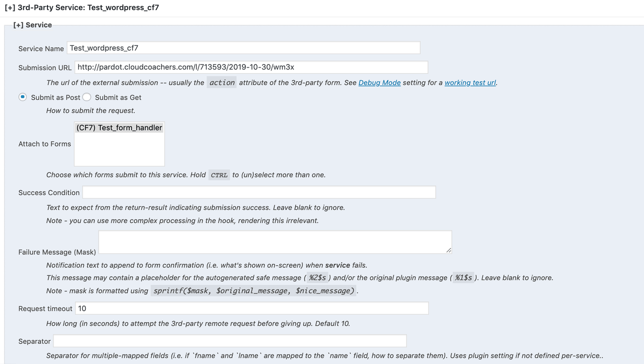Viewport: 644px width, 364px height.
Task: Click the Request timeout label
Action: click(45, 309)
